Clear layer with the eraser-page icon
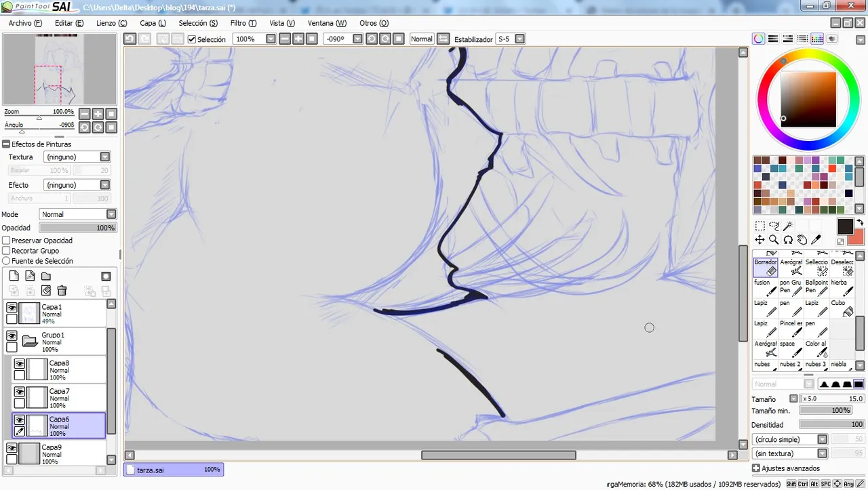This screenshot has height=490, width=868. pos(46,291)
